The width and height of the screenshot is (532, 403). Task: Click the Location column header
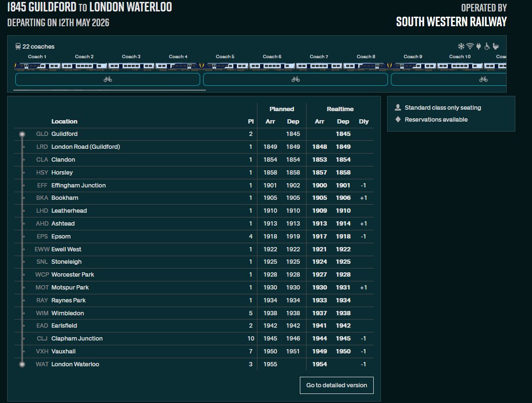tap(64, 122)
